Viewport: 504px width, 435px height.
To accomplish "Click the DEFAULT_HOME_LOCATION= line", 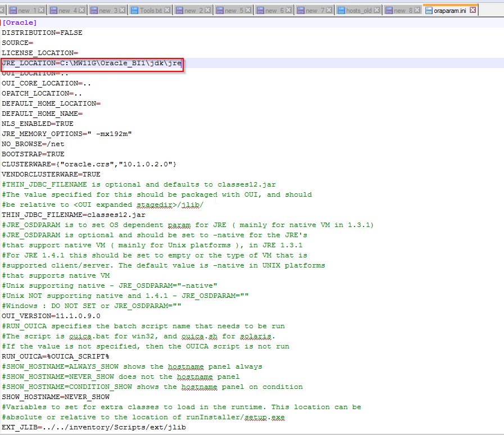I will (x=51, y=103).
